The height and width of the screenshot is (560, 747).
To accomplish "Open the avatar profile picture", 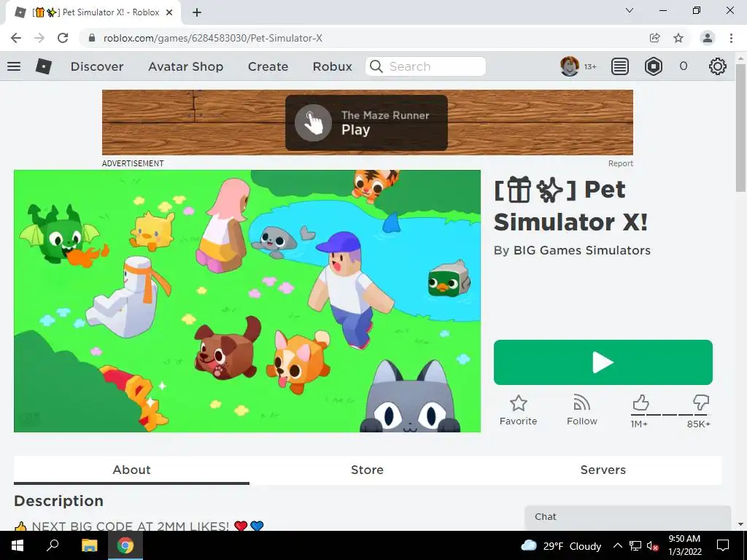I will [569, 66].
